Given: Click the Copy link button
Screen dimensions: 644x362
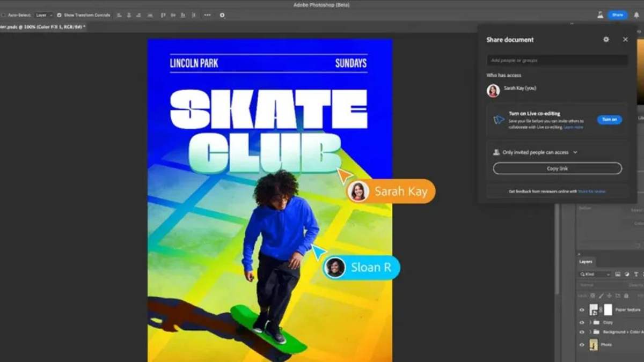Looking at the screenshot, I should (557, 168).
